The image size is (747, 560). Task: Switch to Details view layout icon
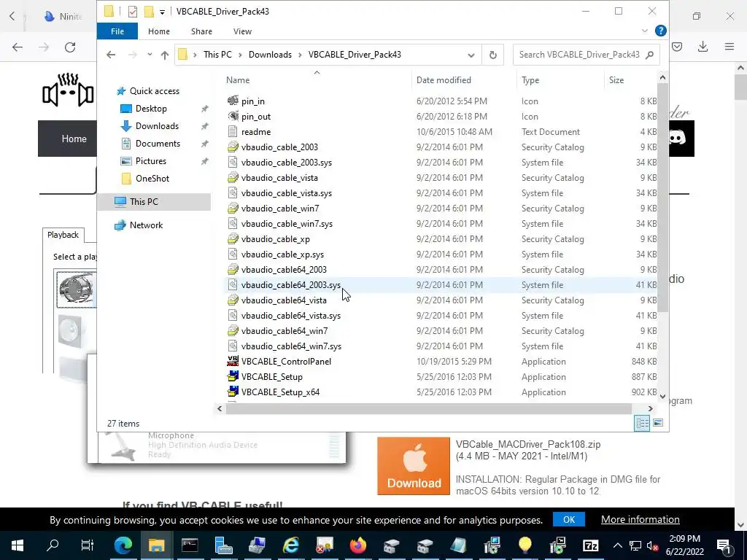point(642,423)
